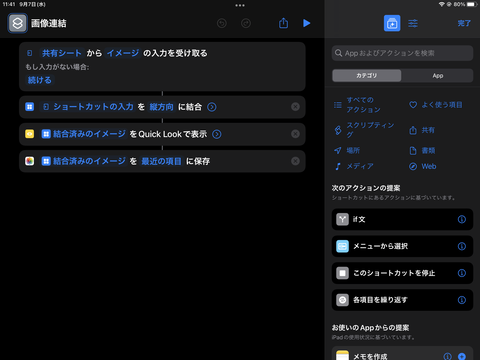Screen dimensions: 480x360
Task: Expand combine images action options
Action: click(212, 107)
